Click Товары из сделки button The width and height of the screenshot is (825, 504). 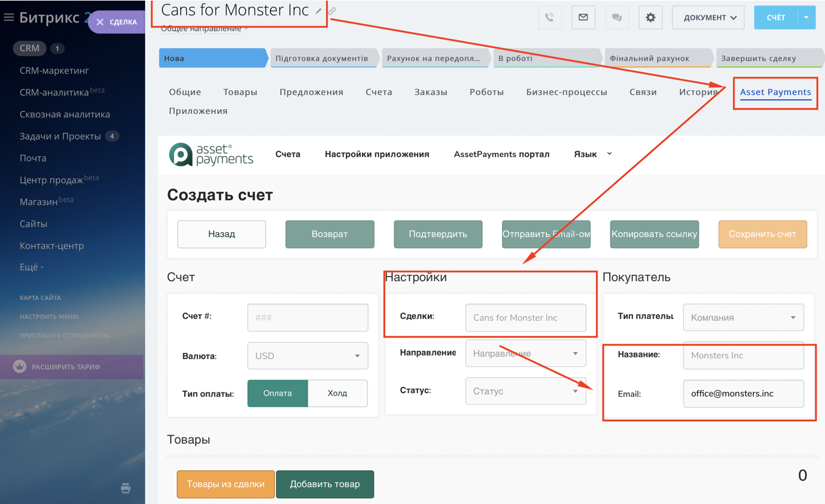[225, 484]
